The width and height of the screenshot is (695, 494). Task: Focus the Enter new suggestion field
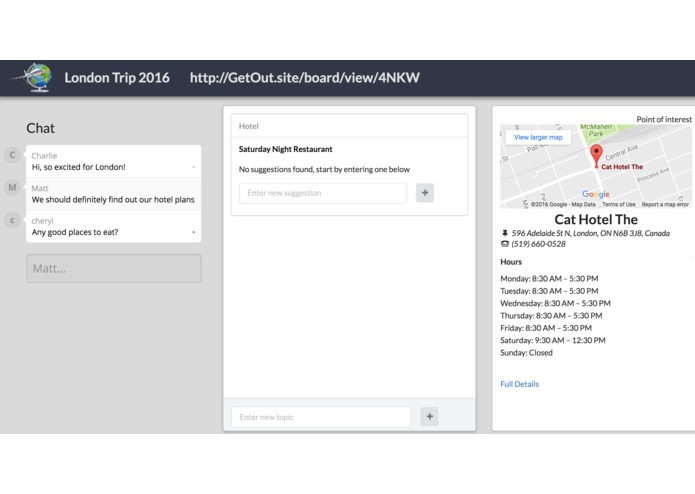point(323,193)
